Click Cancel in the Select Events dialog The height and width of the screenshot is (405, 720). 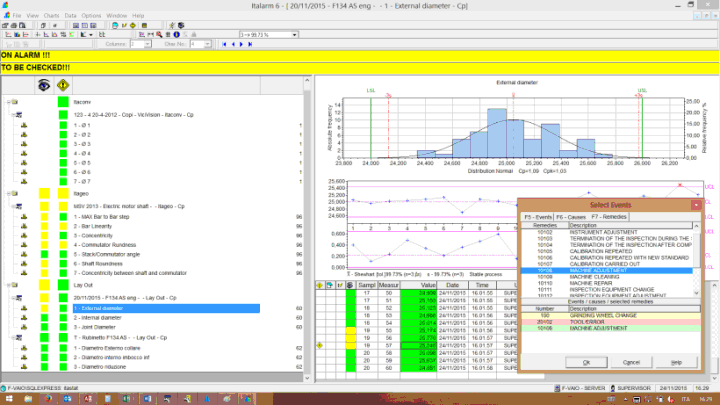pyautogui.click(x=631, y=362)
